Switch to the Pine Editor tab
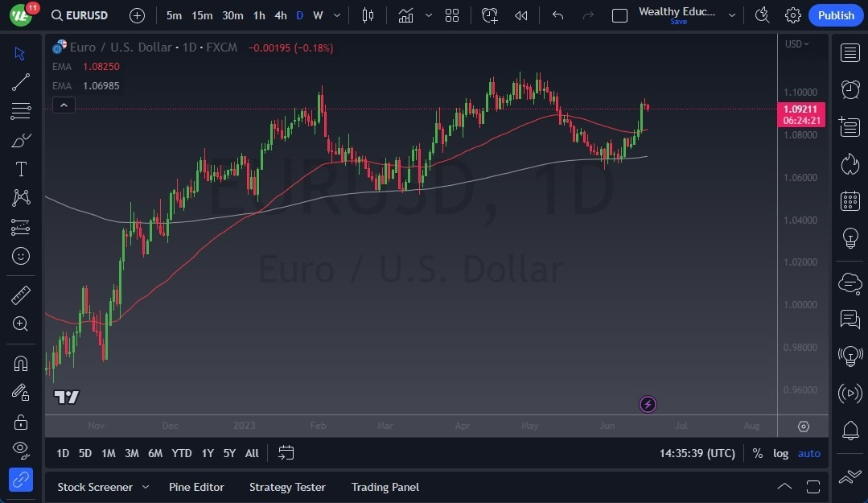868x503 pixels. point(196,487)
